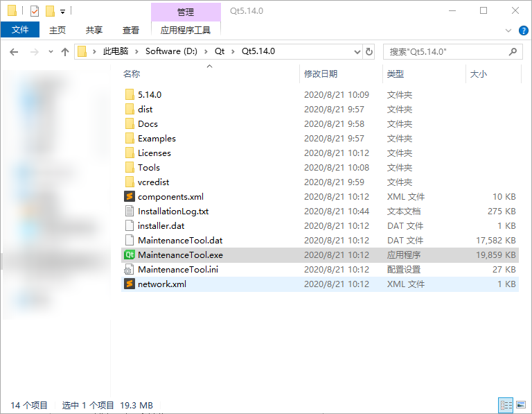Navigate to 此电脑 in breadcrumb

tap(116, 51)
